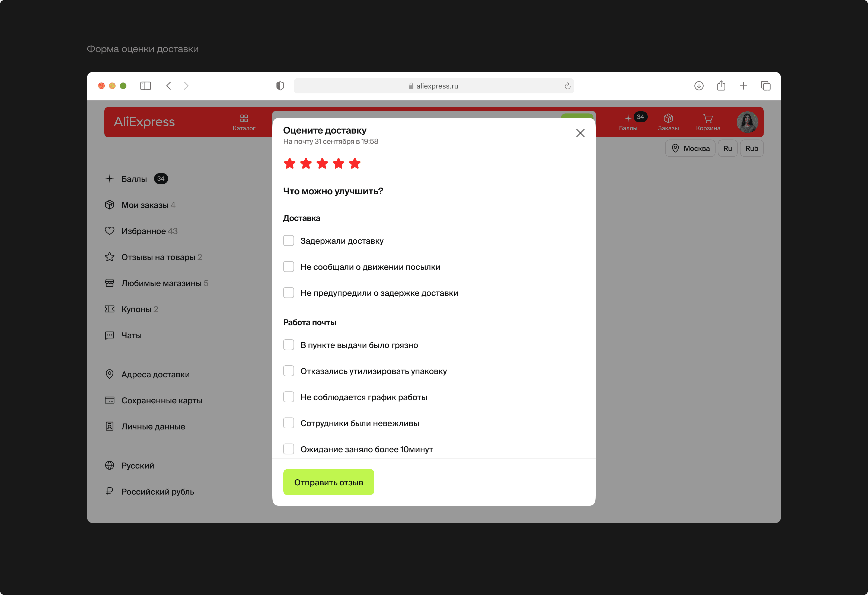Submit review with 'Отправить отзыв' button
868x595 pixels.
coord(329,482)
